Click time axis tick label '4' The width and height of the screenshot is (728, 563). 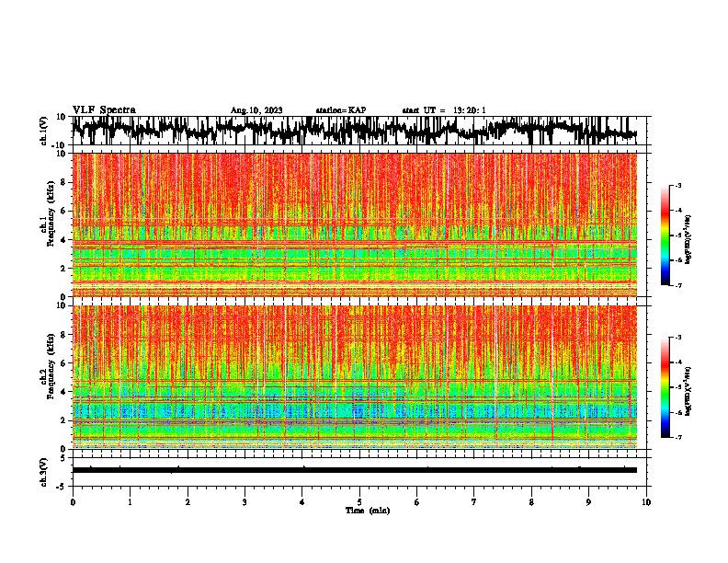pyautogui.click(x=302, y=502)
